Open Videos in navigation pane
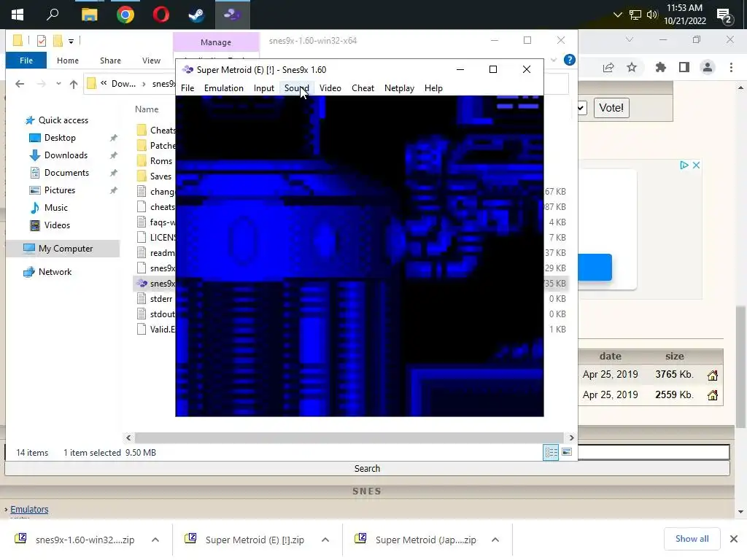747x560 pixels. (x=57, y=225)
